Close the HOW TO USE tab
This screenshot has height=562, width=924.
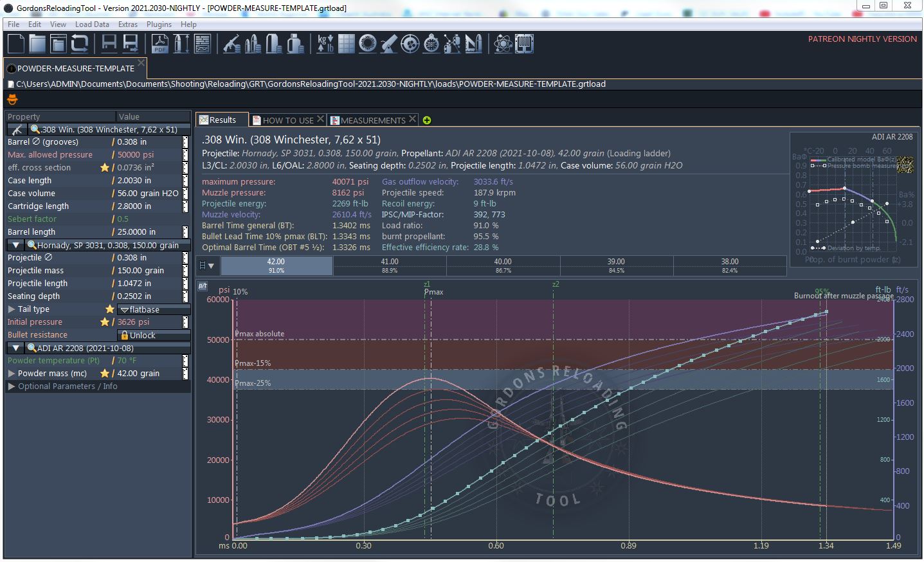pos(320,119)
